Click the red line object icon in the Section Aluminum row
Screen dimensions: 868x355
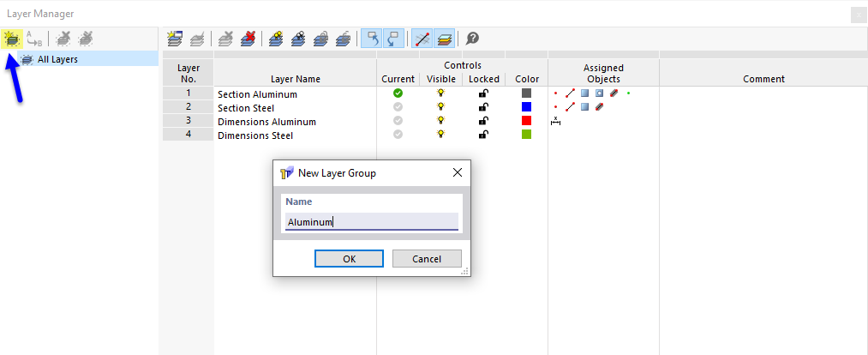point(570,93)
